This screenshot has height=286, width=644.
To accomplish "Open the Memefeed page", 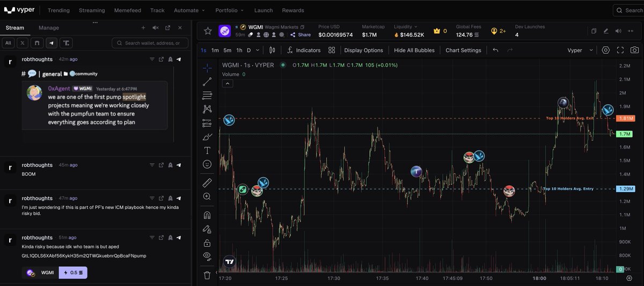I will pyautogui.click(x=128, y=10).
